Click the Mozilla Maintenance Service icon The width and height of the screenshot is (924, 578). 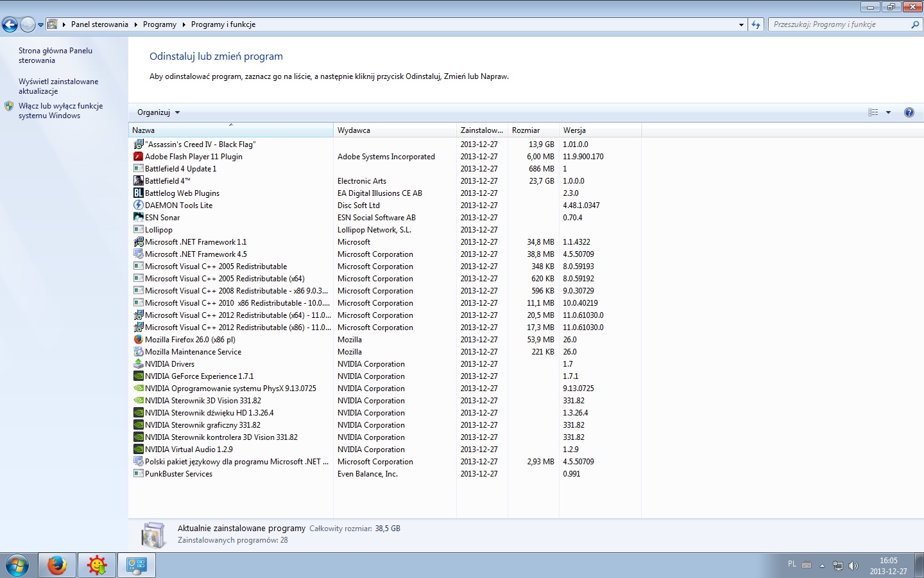click(139, 352)
